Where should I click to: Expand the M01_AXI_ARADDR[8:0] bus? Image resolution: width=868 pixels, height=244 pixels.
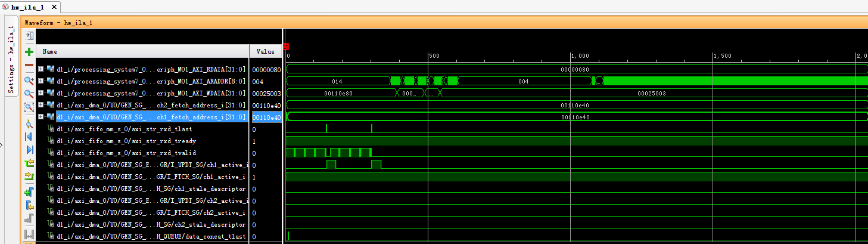tap(41, 81)
